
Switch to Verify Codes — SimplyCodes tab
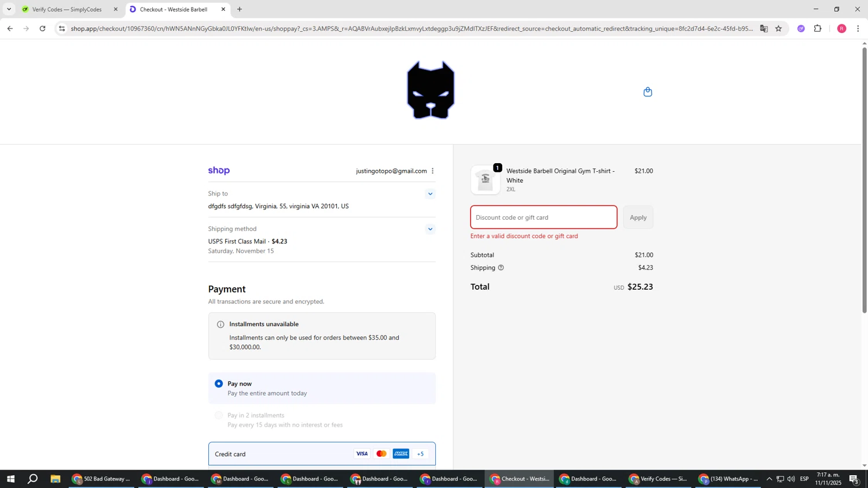click(x=67, y=9)
